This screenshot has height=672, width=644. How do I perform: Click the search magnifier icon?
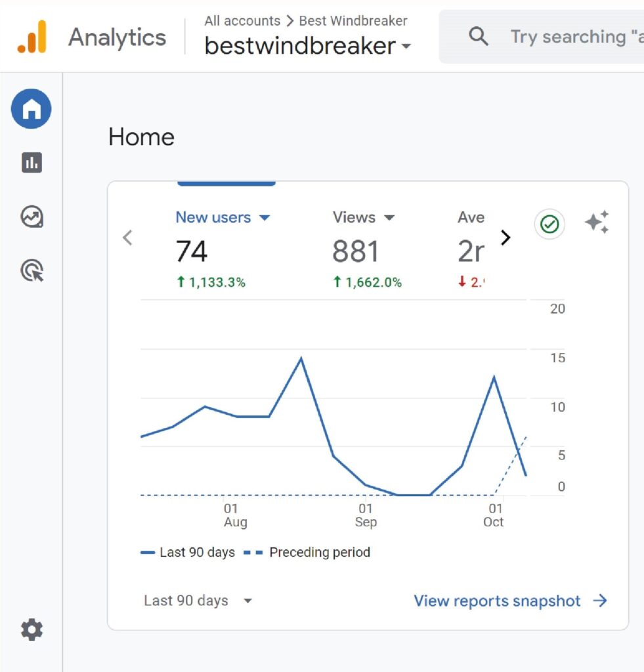click(479, 37)
